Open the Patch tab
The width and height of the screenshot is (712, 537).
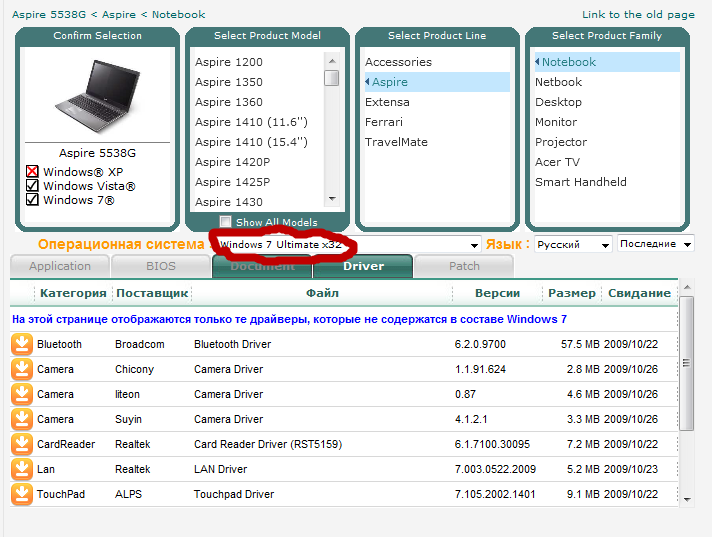pyautogui.click(x=464, y=266)
